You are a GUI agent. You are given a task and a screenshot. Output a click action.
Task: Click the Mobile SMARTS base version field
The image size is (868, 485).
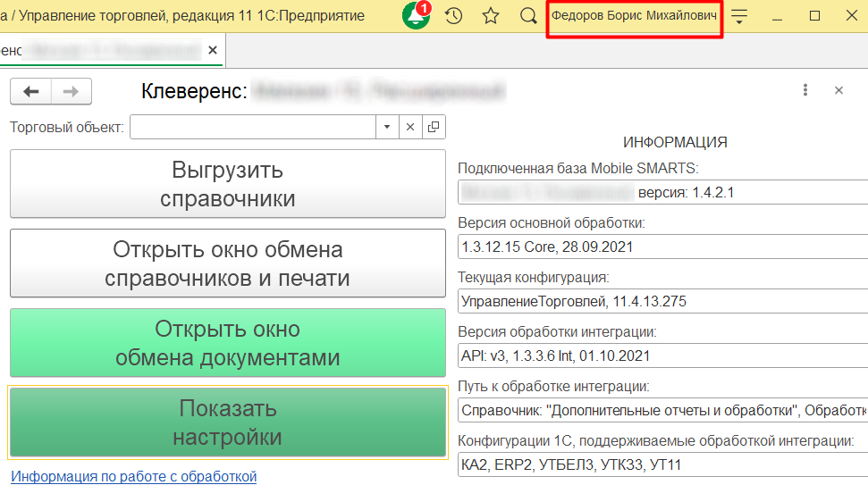(662, 192)
